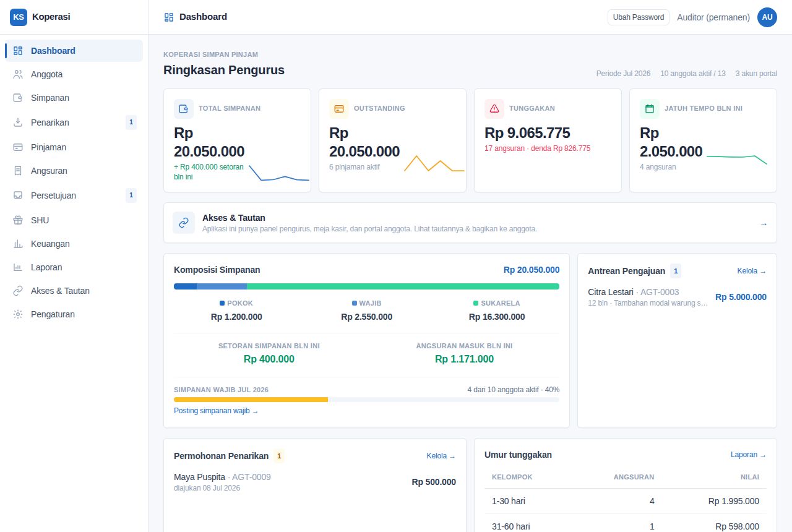This screenshot has width=792, height=532.
Task: Click Auditor (permanen) user label
Action: [x=713, y=17]
